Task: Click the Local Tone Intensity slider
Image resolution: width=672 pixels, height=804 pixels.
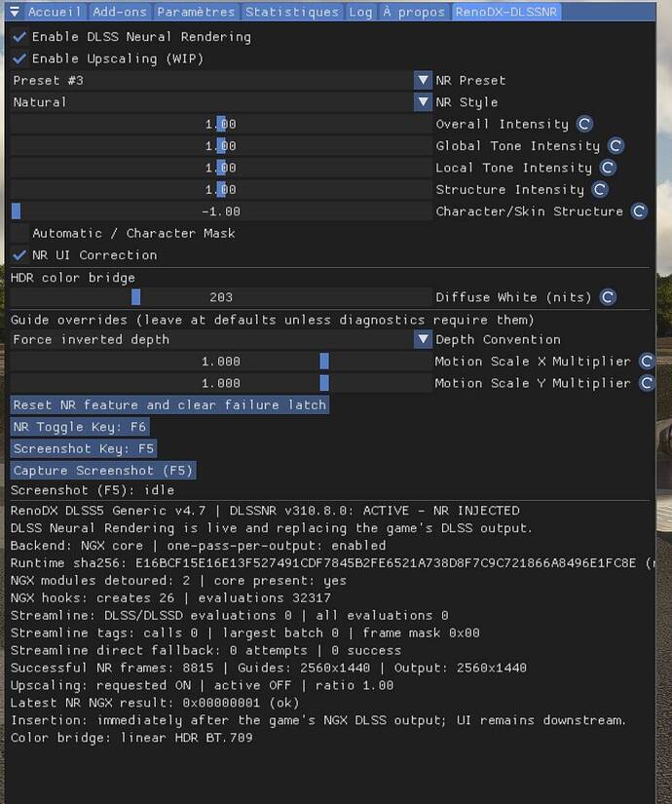Action: pos(221,168)
